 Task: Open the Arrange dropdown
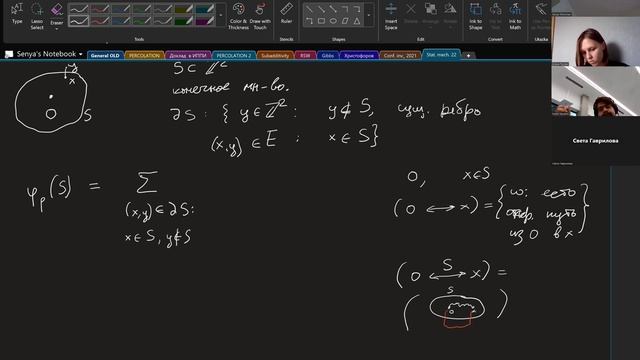[x=430, y=16]
